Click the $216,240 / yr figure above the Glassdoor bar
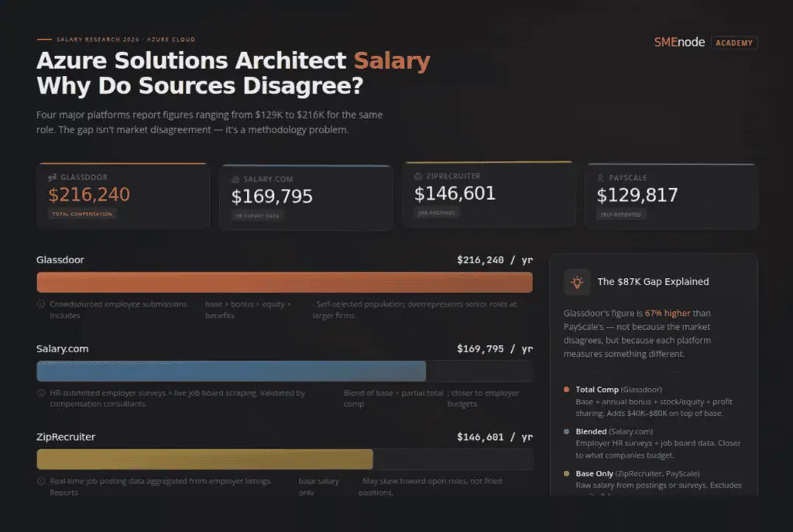This screenshot has height=532, width=793. click(x=497, y=260)
